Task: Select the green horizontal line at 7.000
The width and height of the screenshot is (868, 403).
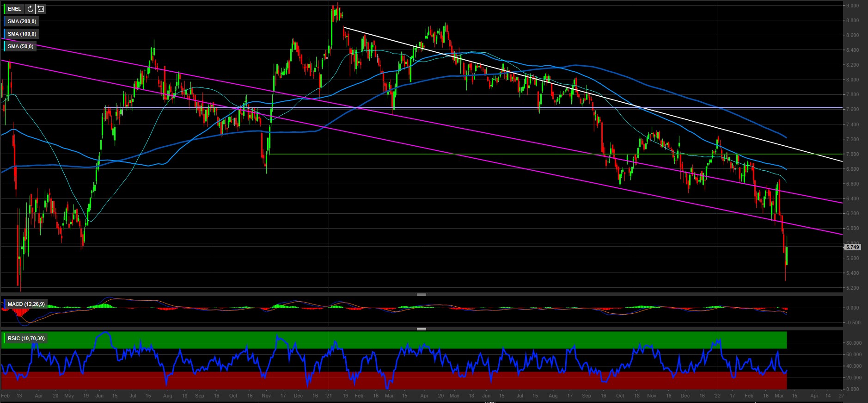Action: (x=462, y=154)
